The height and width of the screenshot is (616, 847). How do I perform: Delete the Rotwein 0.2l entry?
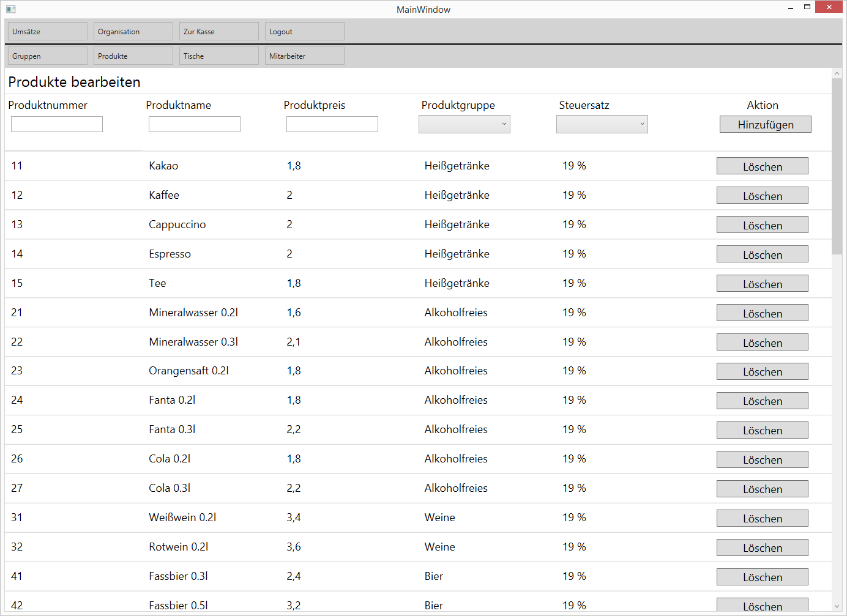762,547
